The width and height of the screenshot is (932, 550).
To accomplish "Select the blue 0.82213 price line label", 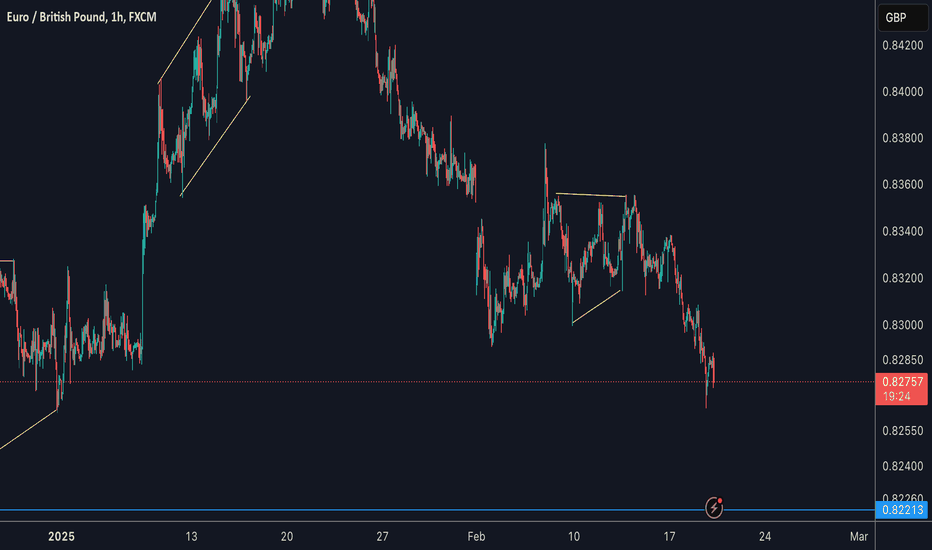I will [x=901, y=510].
